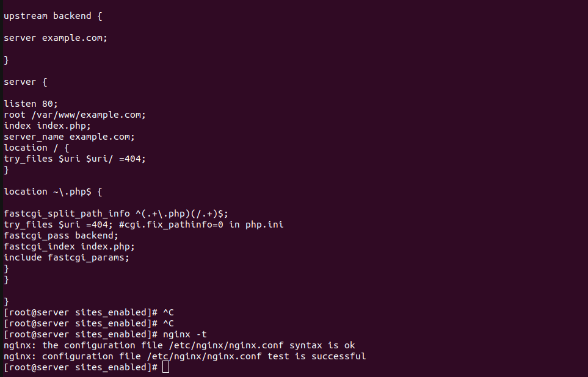Click the 'fastcgi_pass backend;' line
This screenshot has height=377, width=588.
pos(61,235)
